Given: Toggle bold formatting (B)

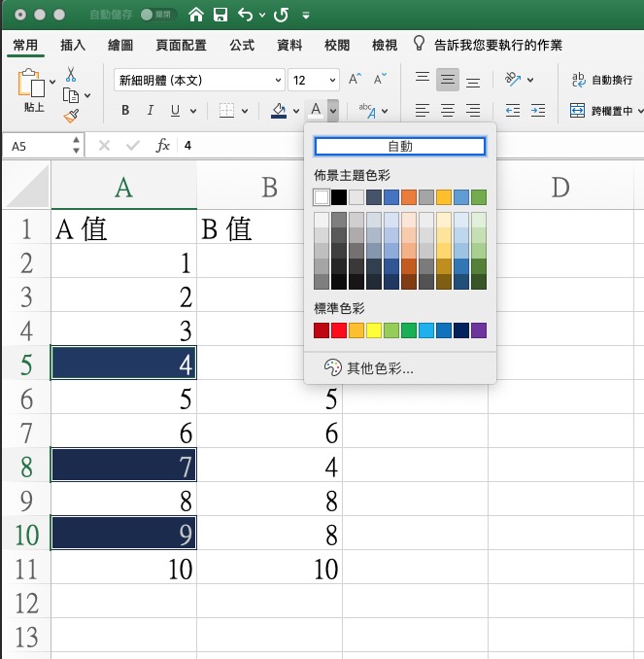Looking at the screenshot, I should pos(125,111).
